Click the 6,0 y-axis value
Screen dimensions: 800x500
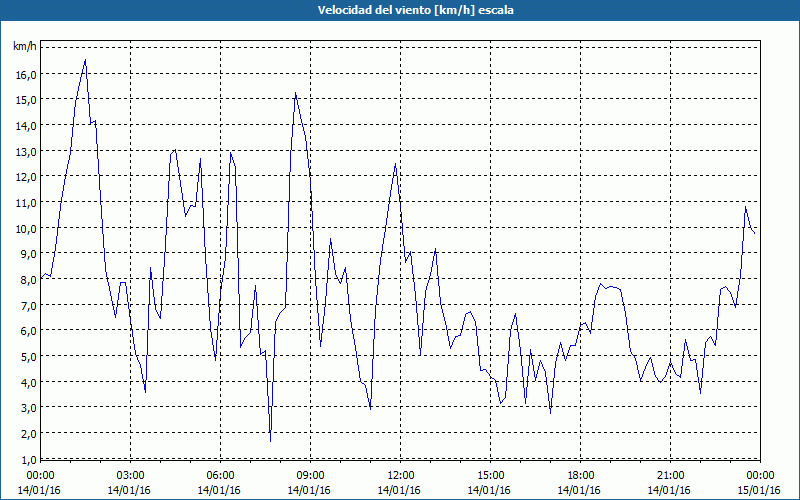point(29,331)
